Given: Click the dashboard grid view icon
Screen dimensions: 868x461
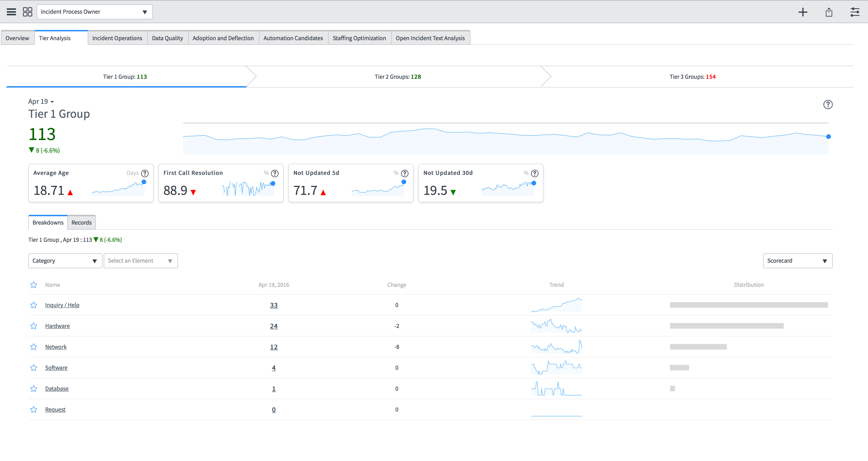Looking at the screenshot, I should [28, 12].
